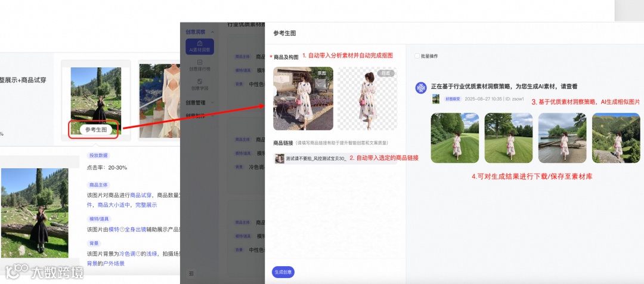Screen dimensions: 644x284
Task: Expand the 创意管理 sidebar section
Action: pyautogui.click(x=213, y=103)
